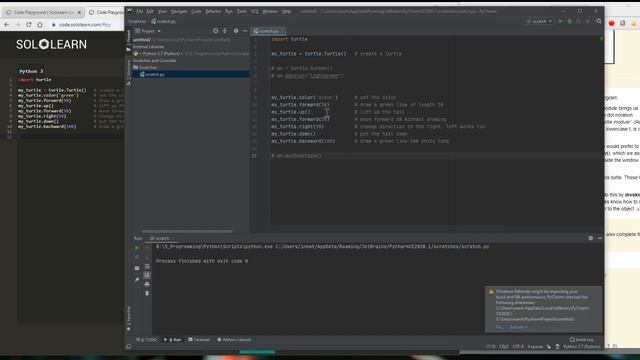Click the Scratches breadcrumb in navigation bar
The width and height of the screenshot is (640, 360).
pos(137,21)
